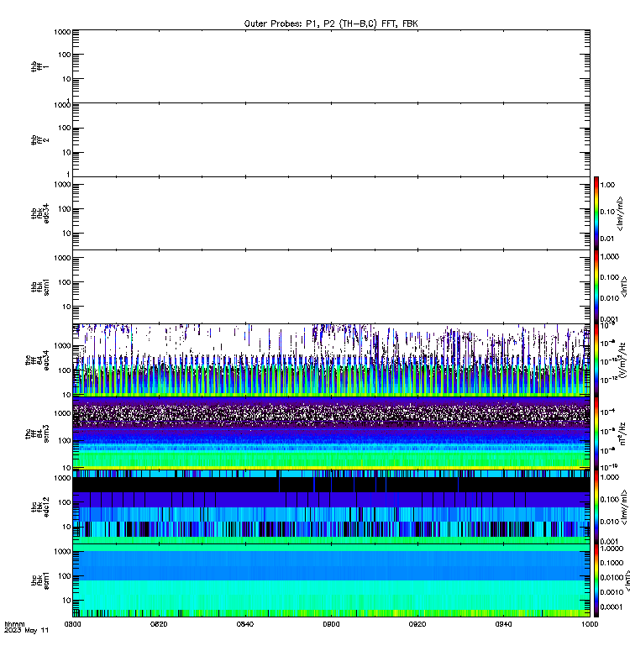Image resolution: width=630 pixels, height=672 pixels.
Task: Click the '2023 May 11' date label
Action: pyautogui.click(x=27, y=631)
